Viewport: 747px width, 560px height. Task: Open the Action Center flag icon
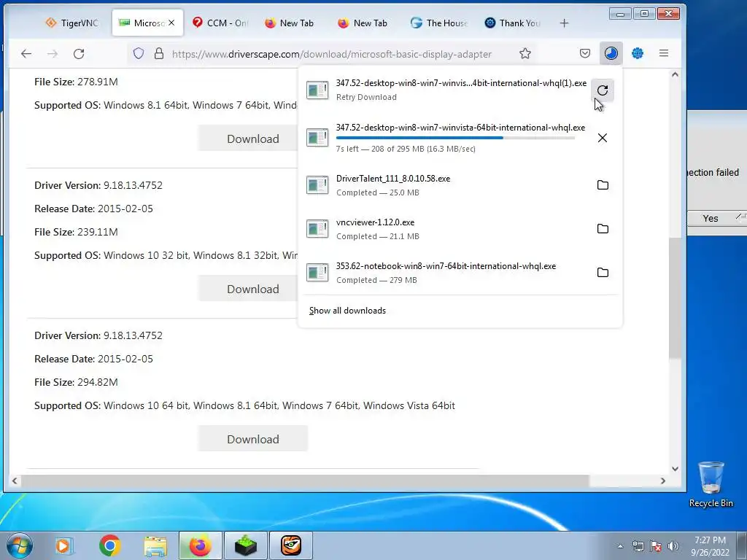656,546
